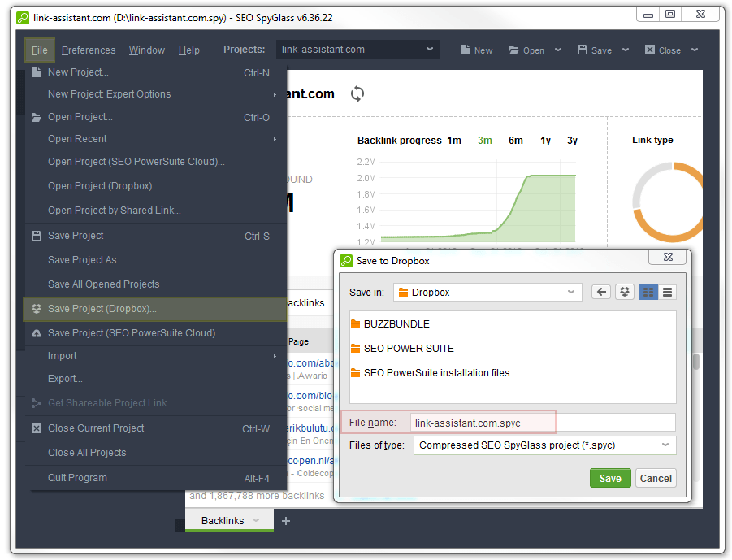This screenshot has width=732, height=560.
Task: Click the Cancel button in the dialog
Action: click(x=656, y=478)
